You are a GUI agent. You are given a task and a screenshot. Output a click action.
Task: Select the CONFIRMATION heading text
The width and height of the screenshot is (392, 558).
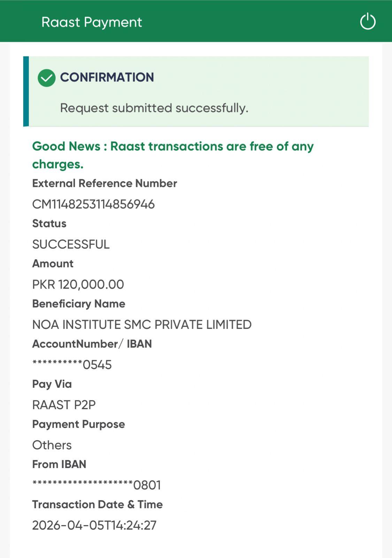pos(107,77)
